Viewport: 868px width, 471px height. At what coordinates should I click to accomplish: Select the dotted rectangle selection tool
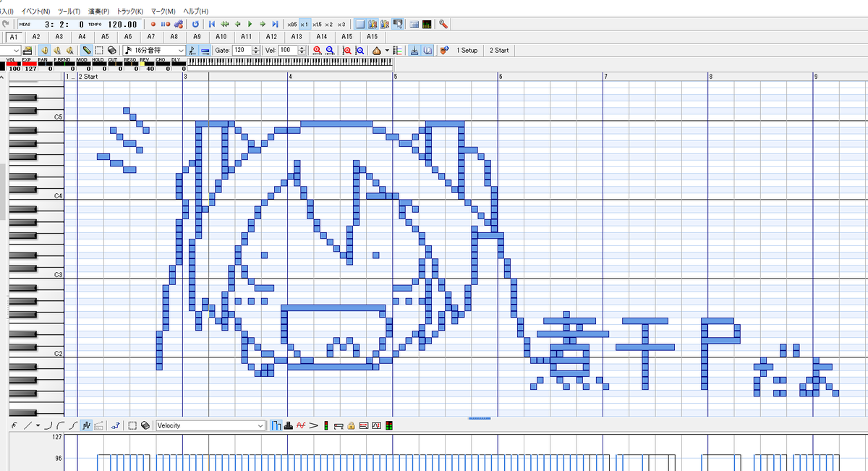[99, 51]
